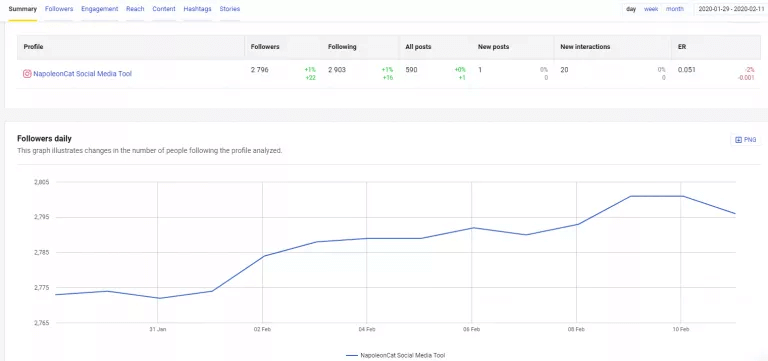Open the Followers tab
Screen dimensions: 768x361
coord(59,9)
